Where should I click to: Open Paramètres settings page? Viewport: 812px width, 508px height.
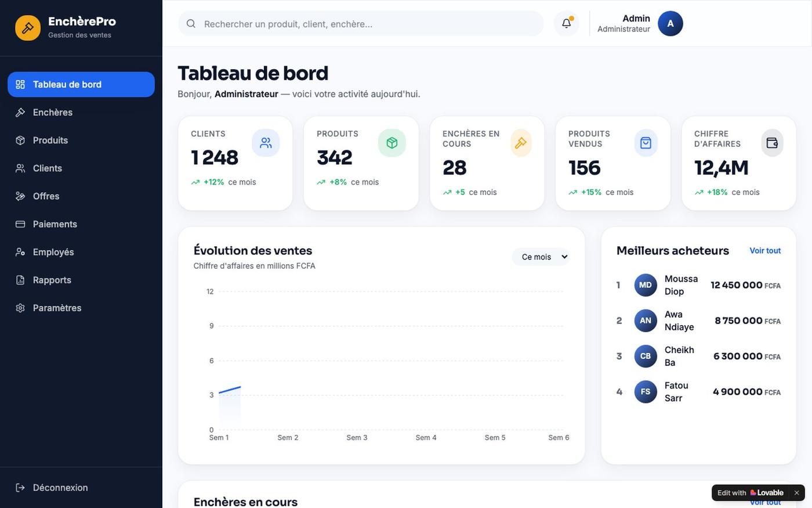pyautogui.click(x=81, y=308)
